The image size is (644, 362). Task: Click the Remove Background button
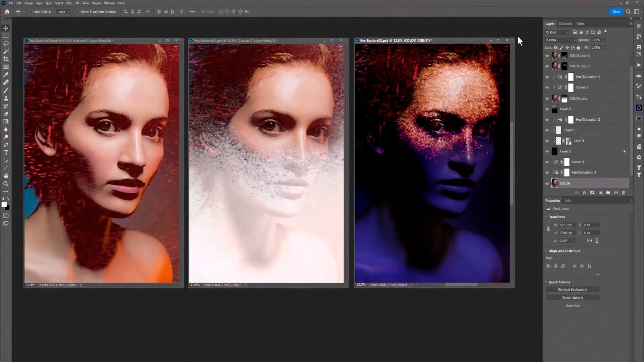573,289
